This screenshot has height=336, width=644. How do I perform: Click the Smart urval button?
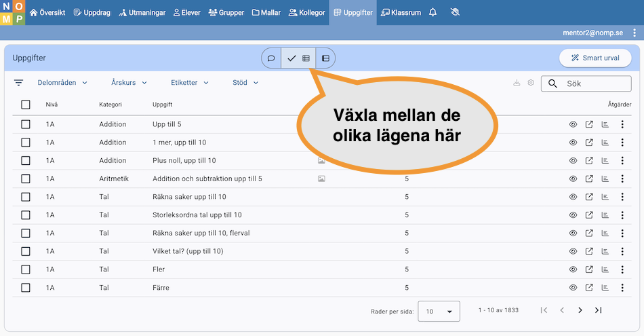click(595, 58)
